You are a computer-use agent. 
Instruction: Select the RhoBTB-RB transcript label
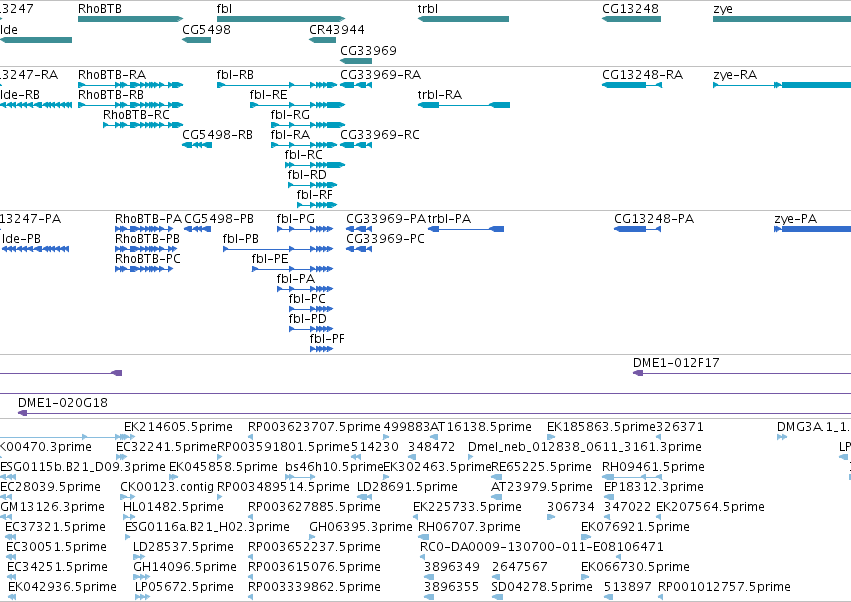pyautogui.click(x=111, y=94)
